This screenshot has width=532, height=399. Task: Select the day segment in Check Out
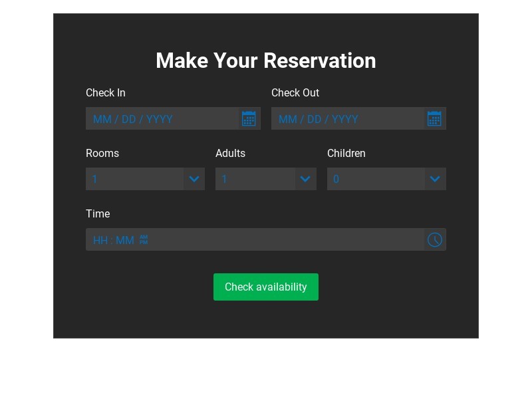pyautogui.click(x=315, y=120)
